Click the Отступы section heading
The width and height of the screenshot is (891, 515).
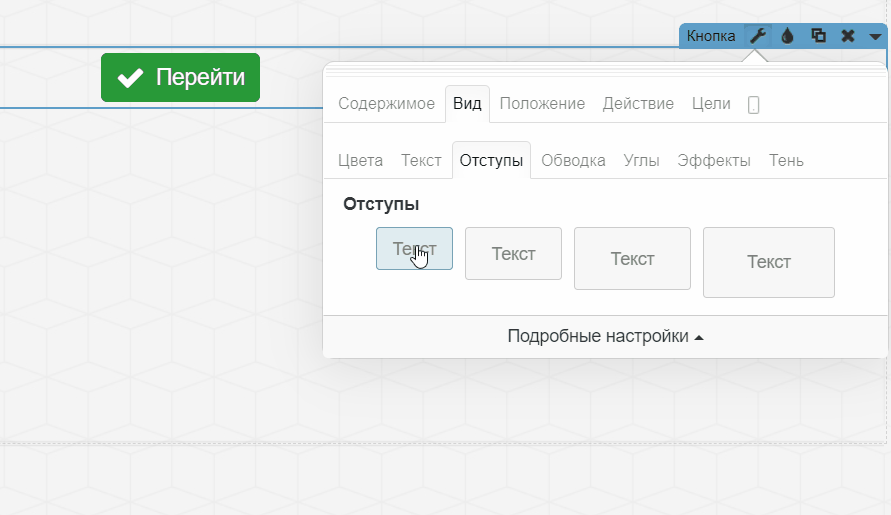[381, 204]
